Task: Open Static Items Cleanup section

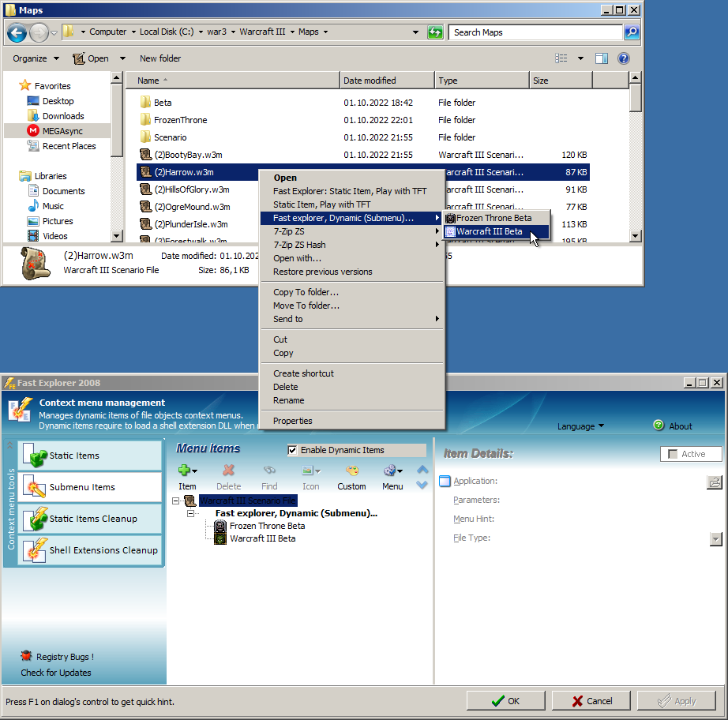Action: pyautogui.click(x=90, y=519)
